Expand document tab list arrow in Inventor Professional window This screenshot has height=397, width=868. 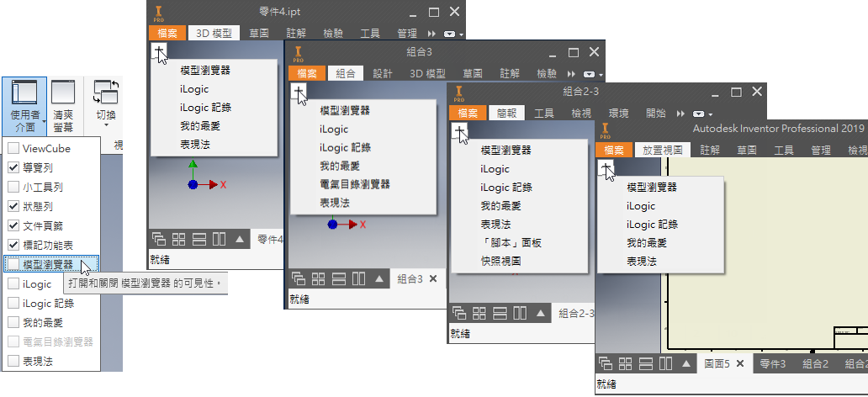point(686,364)
